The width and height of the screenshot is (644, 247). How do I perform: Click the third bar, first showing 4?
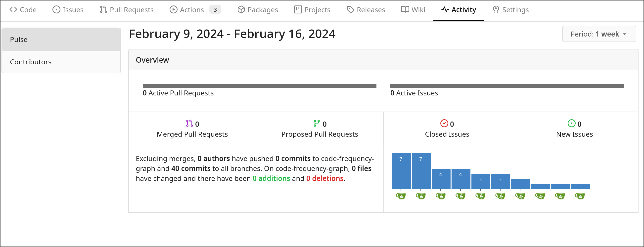[441, 179]
